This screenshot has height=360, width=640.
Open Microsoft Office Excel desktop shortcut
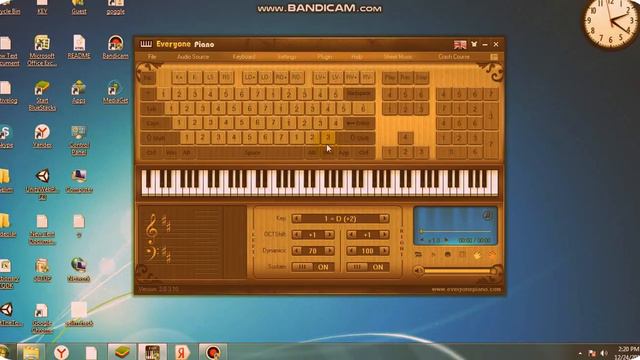click(x=42, y=51)
